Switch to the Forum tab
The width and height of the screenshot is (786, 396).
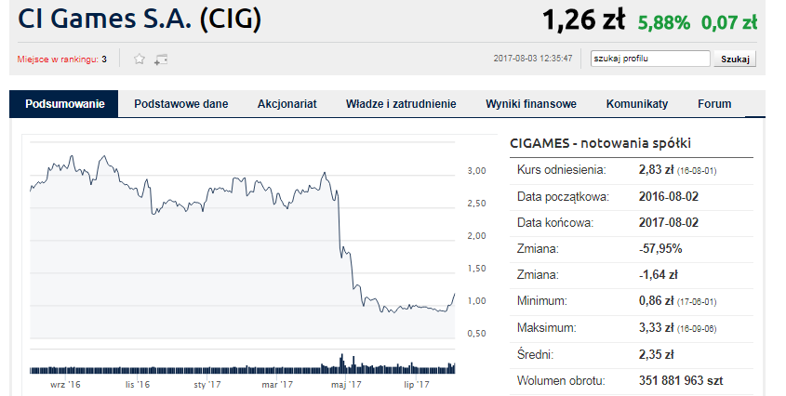click(x=714, y=104)
